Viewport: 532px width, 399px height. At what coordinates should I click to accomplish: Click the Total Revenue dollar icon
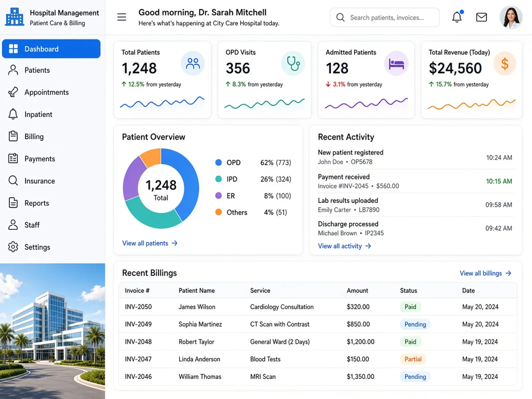coord(504,63)
